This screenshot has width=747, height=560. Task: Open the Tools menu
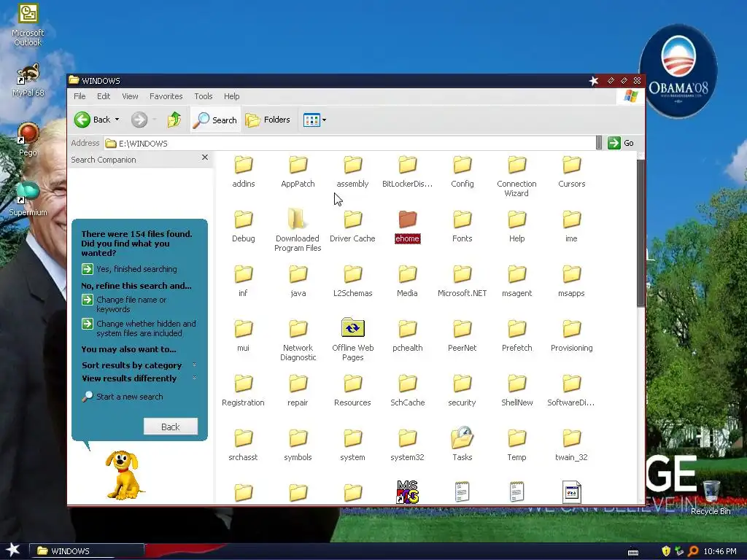pyautogui.click(x=203, y=96)
